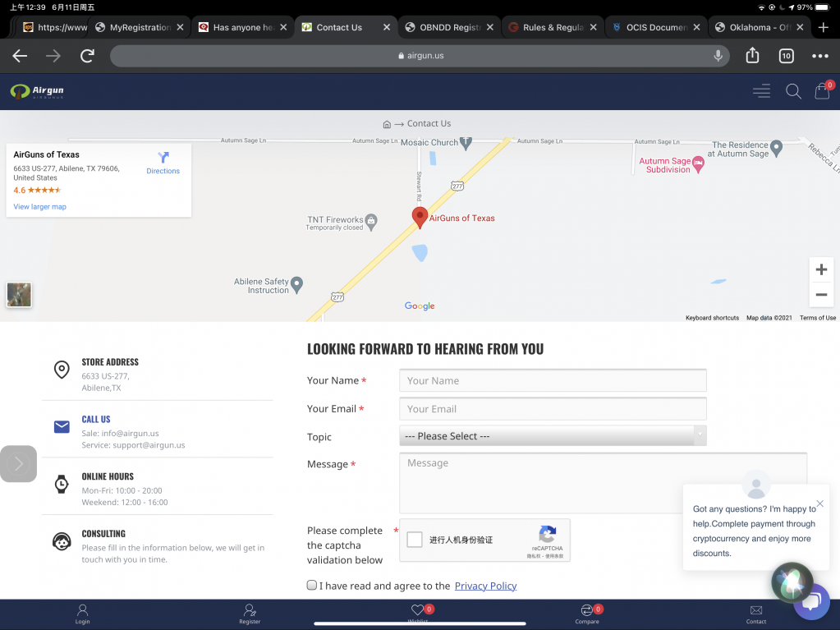Screen dimensions: 840x630
Task: Open site search magnifier
Action: click(793, 91)
